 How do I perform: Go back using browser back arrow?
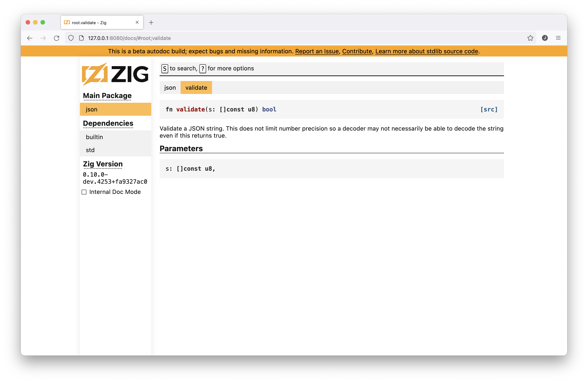(30, 38)
